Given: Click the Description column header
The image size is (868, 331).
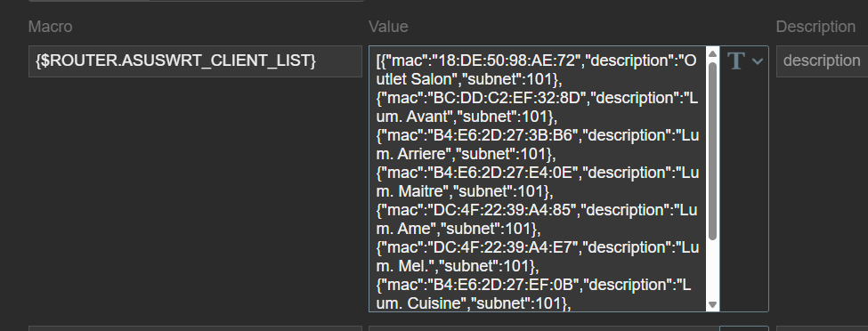Looking at the screenshot, I should pos(815,27).
